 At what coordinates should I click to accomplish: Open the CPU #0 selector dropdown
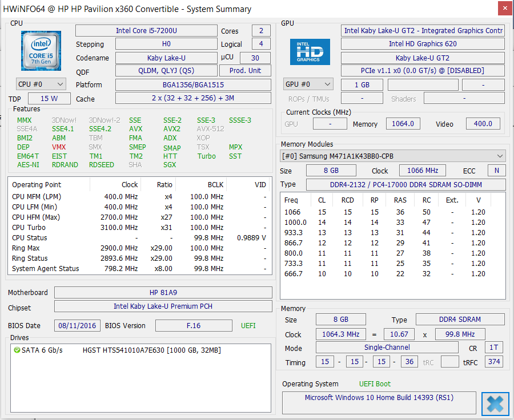(41, 84)
